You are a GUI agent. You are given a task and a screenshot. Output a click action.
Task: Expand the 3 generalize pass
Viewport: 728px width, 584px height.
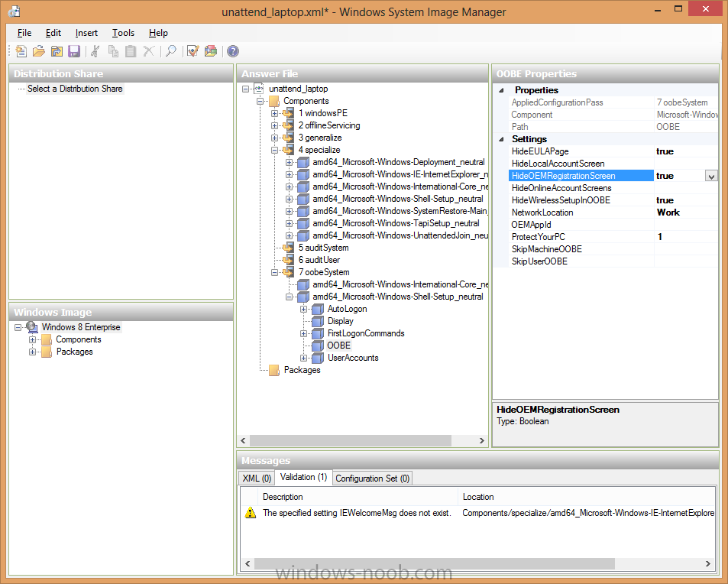(274, 138)
